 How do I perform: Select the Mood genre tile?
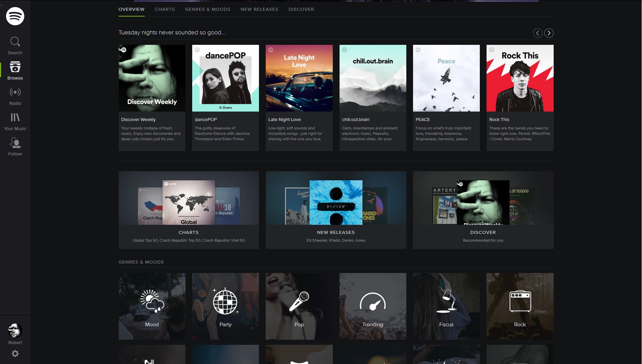coord(152,306)
